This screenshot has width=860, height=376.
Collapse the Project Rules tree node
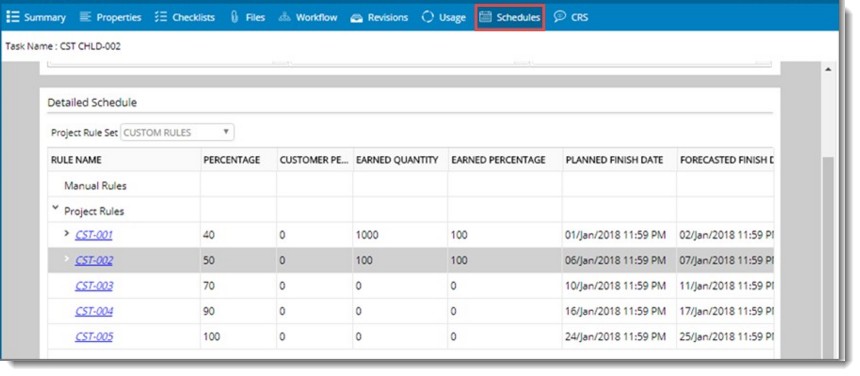[55, 208]
